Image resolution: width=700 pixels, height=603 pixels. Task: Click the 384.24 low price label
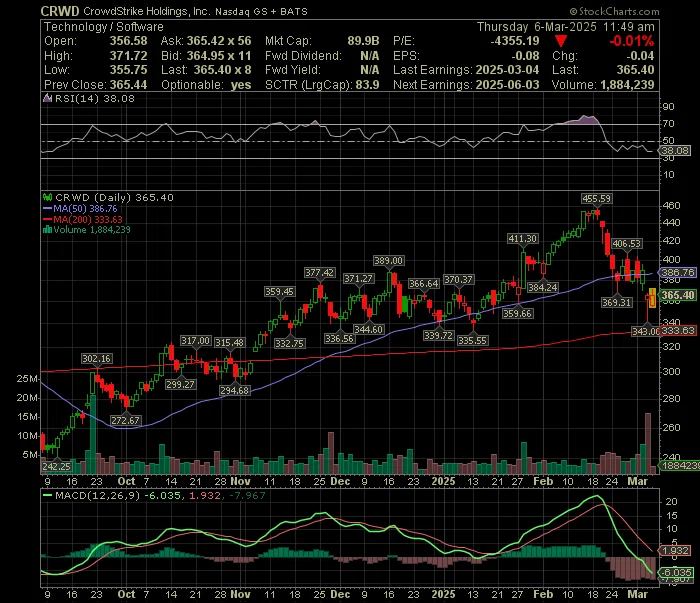tap(542, 287)
